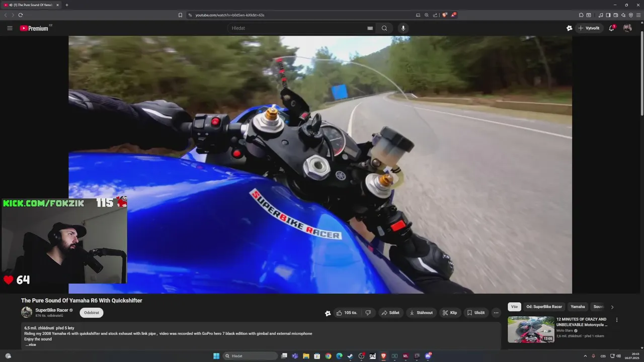Open the Brave Wallet icon
This screenshot has width=644, height=362.
tap(616, 15)
